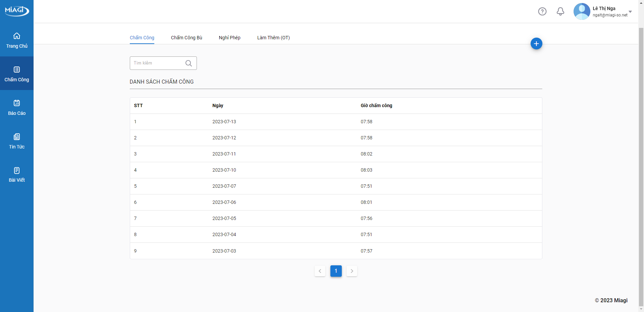Click the search magnifier icon
This screenshot has width=644, height=312.
pos(189,63)
